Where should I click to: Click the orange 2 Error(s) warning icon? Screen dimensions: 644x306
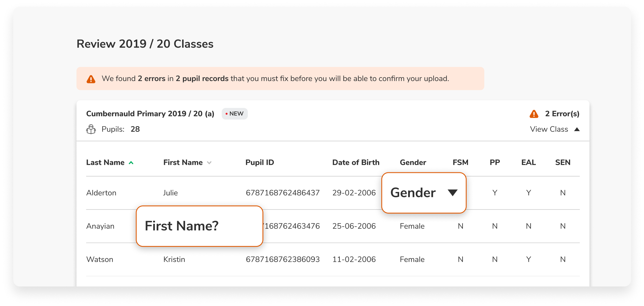(x=534, y=114)
